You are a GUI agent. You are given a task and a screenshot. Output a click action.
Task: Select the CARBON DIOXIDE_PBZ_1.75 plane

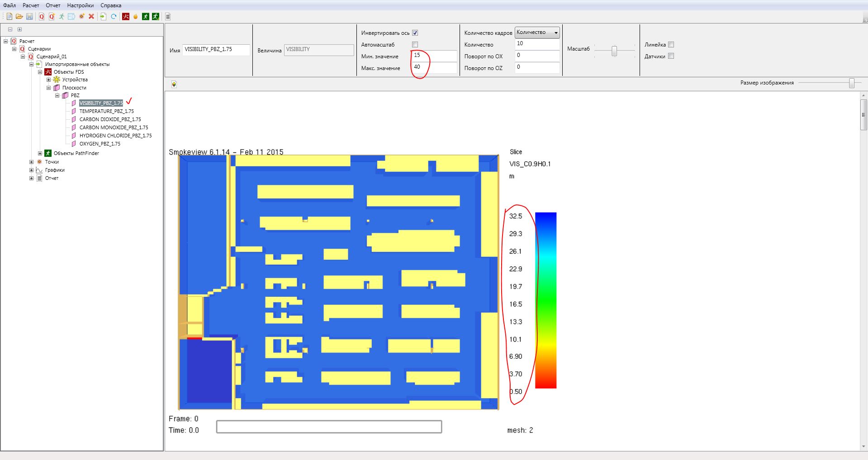110,119
